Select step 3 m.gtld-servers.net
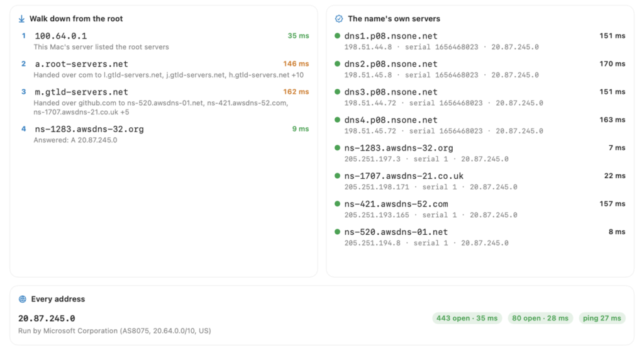This screenshot has height=350, width=644. [x=81, y=92]
